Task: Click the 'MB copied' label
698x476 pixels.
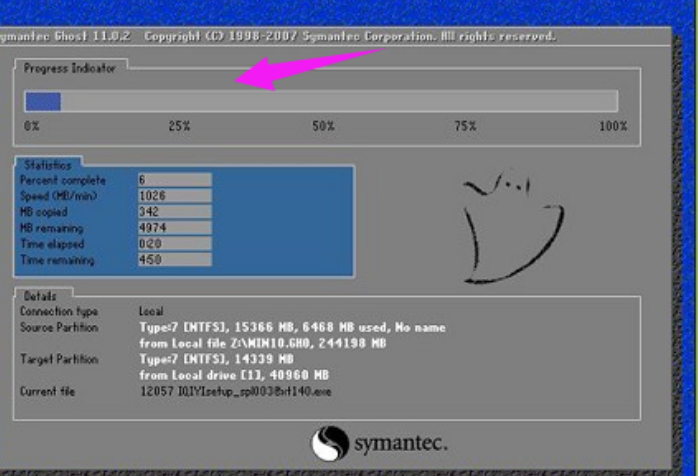Action: pos(44,212)
